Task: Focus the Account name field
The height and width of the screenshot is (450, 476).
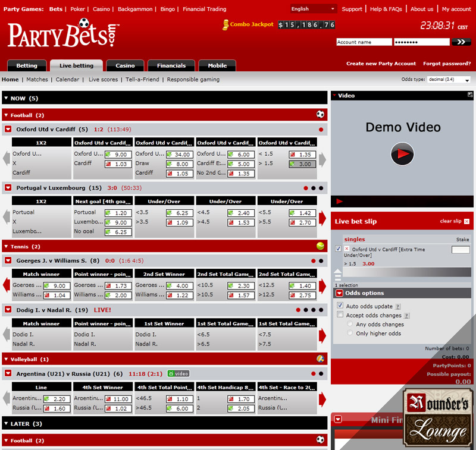Action: tap(364, 42)
